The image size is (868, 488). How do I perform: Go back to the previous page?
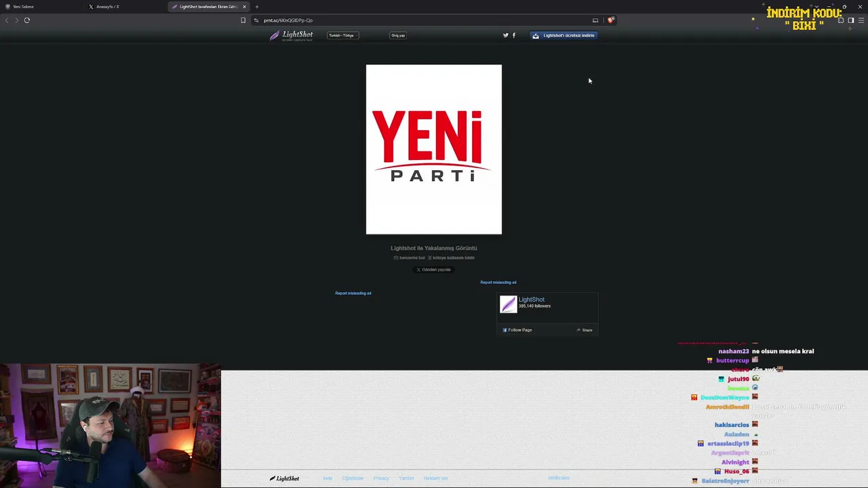pyautogui.click(x=7, y=20)
